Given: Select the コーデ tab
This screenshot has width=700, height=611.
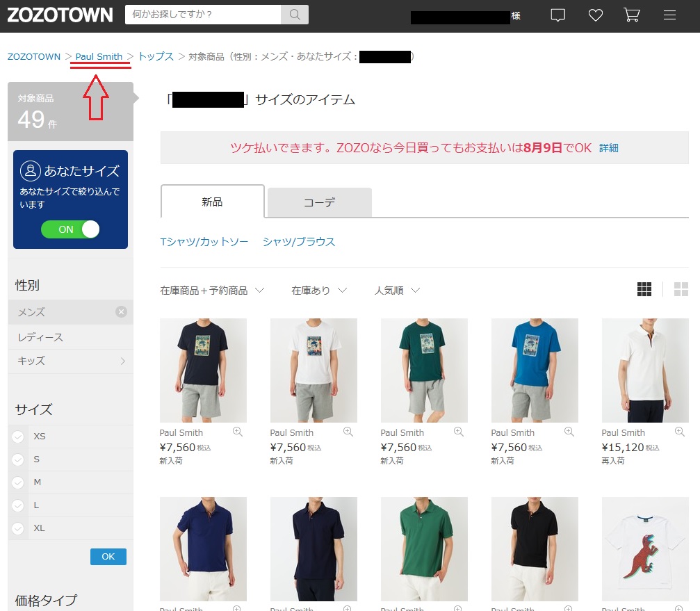Looking at the screenshot, I should 319,203.
